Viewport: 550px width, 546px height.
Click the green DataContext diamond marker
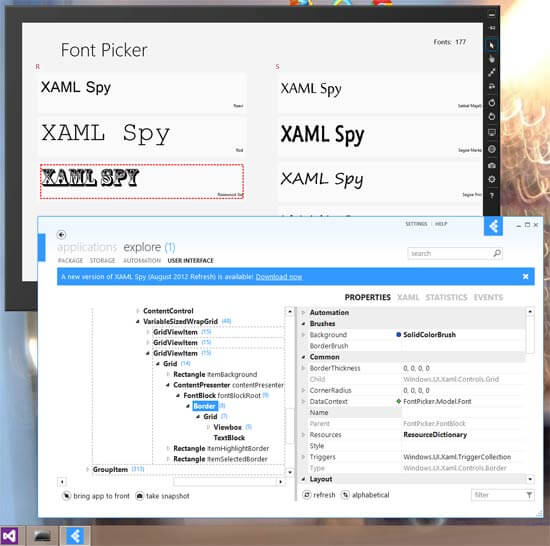(x=398, y=401)
